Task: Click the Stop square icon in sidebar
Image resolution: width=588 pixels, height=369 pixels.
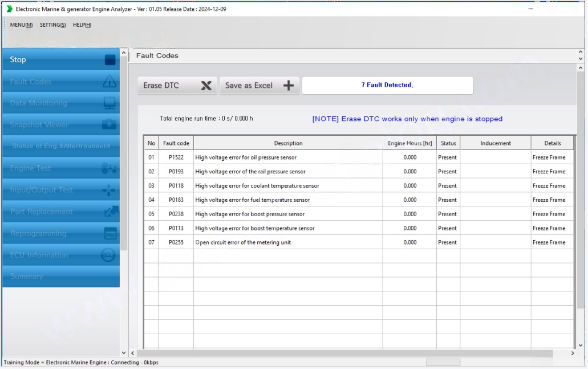Action: 110,60
